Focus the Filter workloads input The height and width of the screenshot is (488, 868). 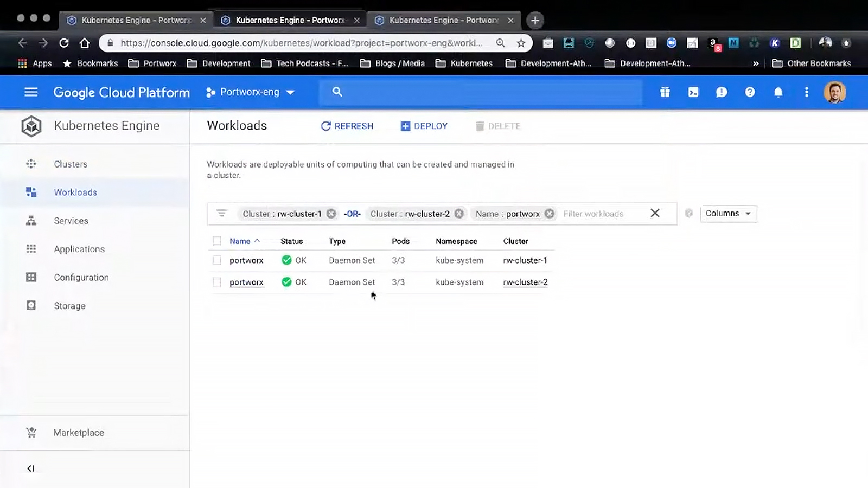tap(602, 214)
